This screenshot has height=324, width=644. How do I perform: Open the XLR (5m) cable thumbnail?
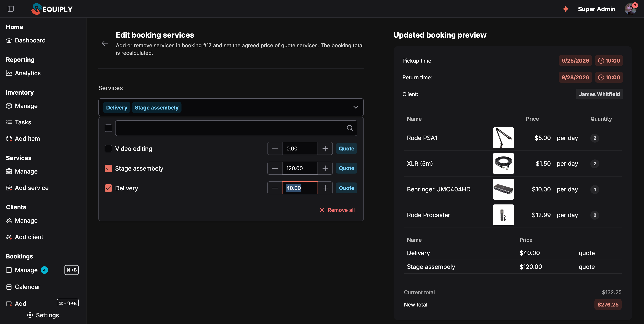(503, 164)
